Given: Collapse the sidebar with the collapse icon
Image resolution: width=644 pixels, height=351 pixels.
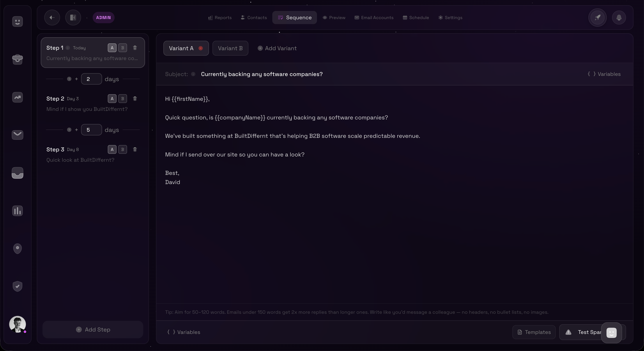Looking at the screenshot, I should (73, 18).
